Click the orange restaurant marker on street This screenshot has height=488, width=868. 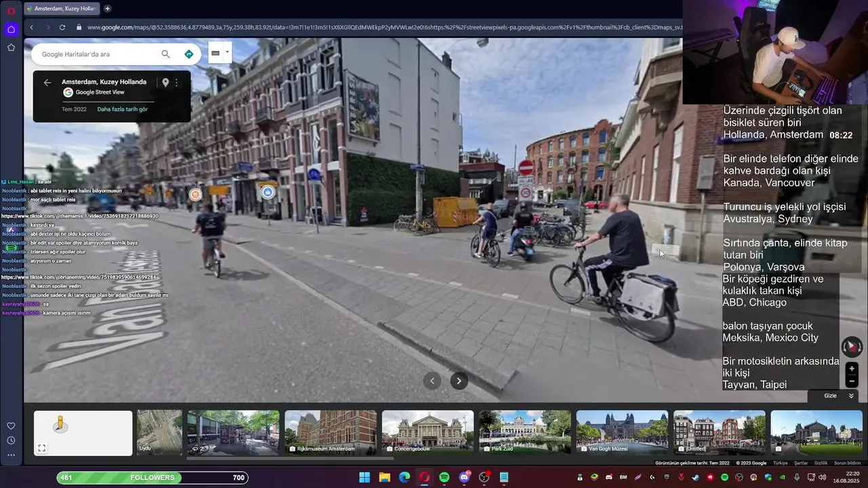click(195, 195)
